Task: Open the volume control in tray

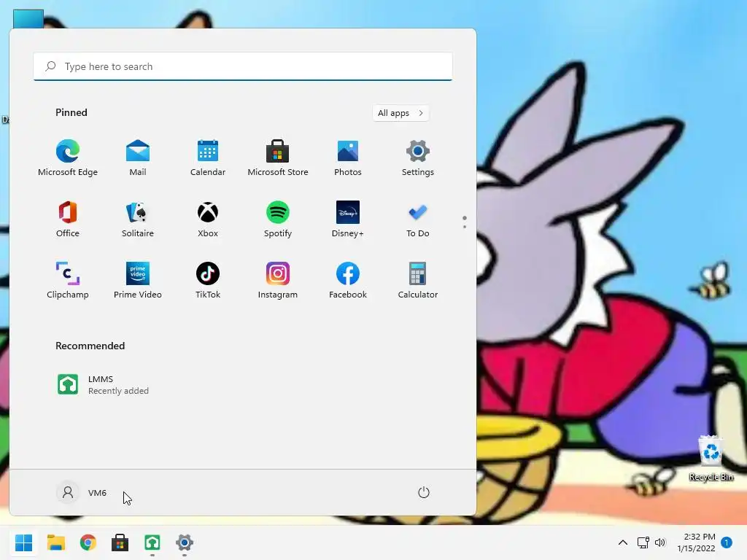Action: 659,542
